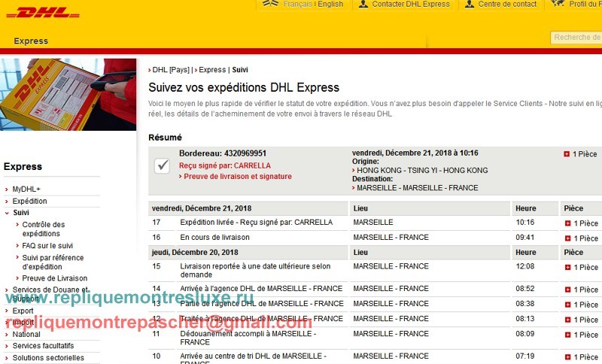Image resolution: width=602 pixels, height=364 pixels.
Task: Open Express breadcrumb link
Action: click(212, 70)
